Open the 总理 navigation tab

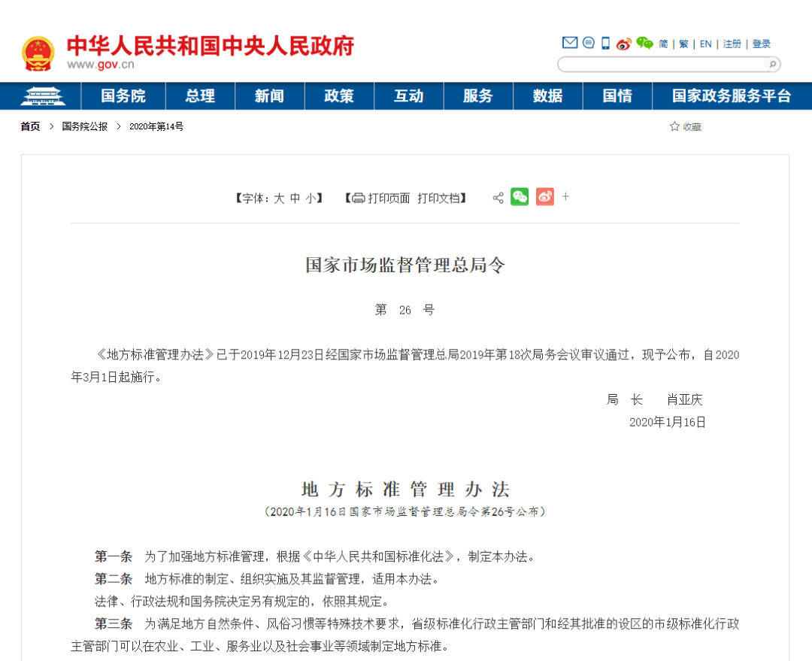[200, 96]
